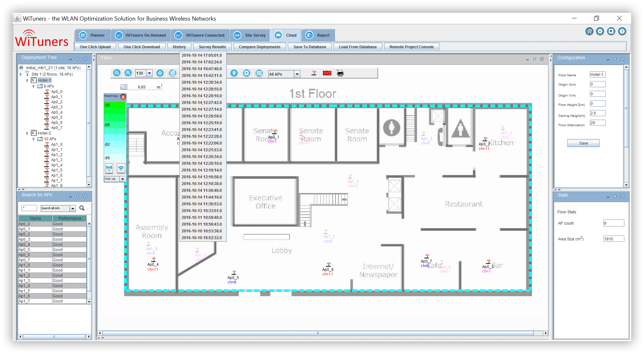Collapse the 10 APs folder node
This screenshot has width=644, height=354.
(x=33, y=139)
